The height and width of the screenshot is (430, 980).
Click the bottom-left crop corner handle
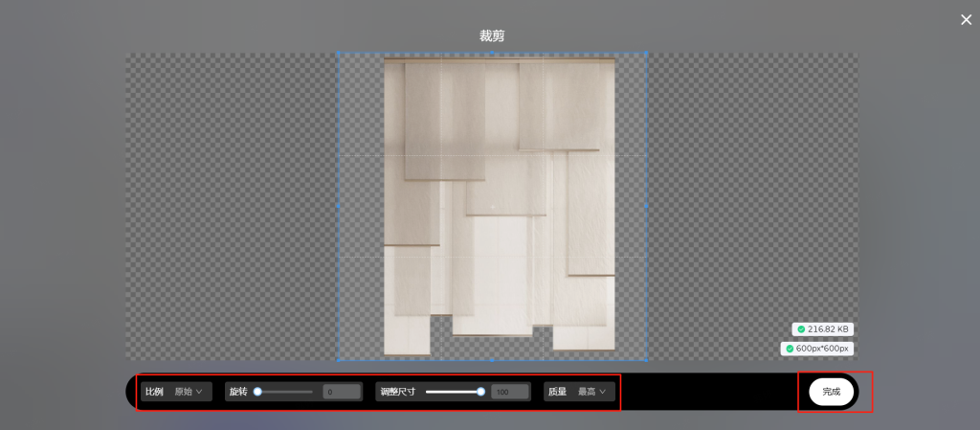pos(339,360)
